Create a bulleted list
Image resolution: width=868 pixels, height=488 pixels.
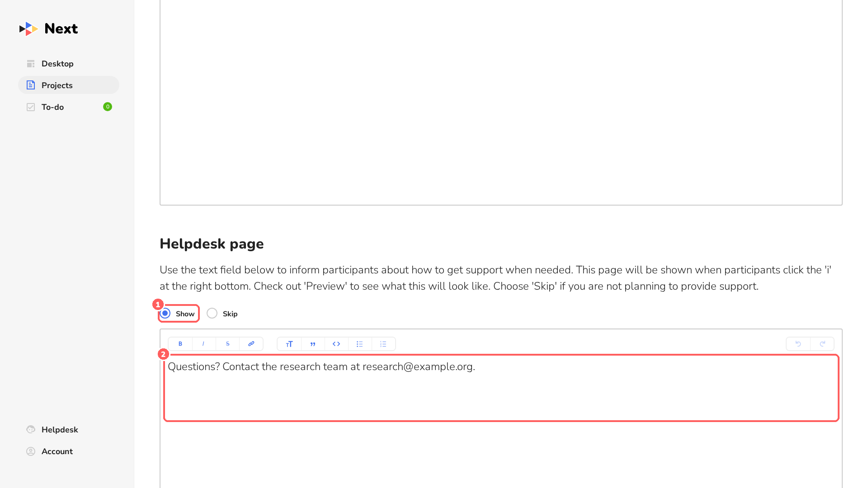[360, 344]
